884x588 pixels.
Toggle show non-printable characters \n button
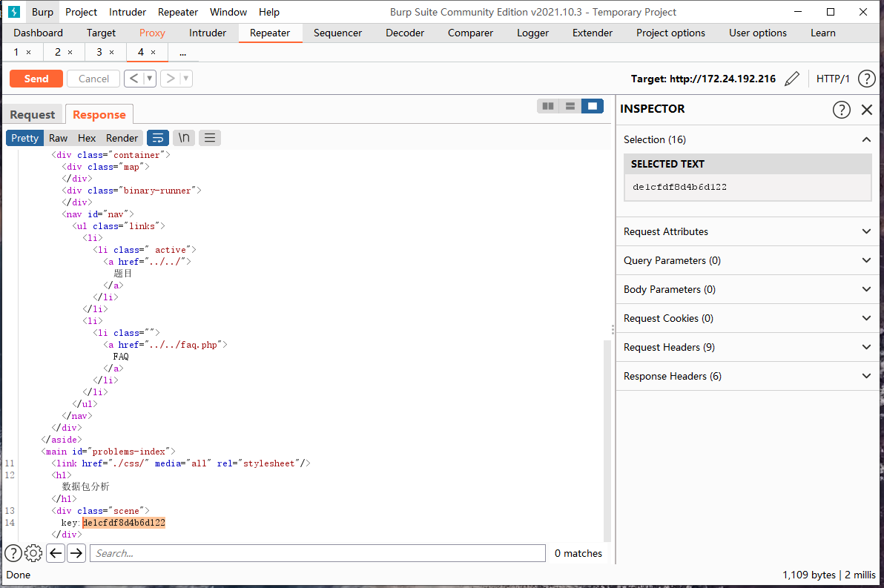pyautogui.click(x=184, y=138)
